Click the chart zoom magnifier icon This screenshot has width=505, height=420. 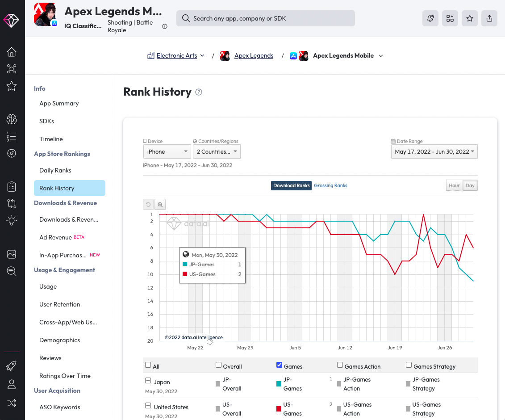click(160, 204)
